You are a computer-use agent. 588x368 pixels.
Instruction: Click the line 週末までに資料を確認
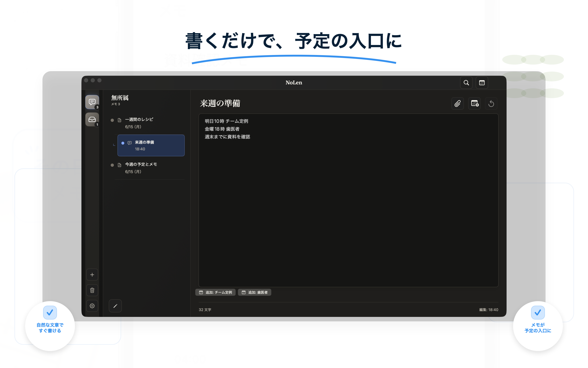click(x=227, y=137)
